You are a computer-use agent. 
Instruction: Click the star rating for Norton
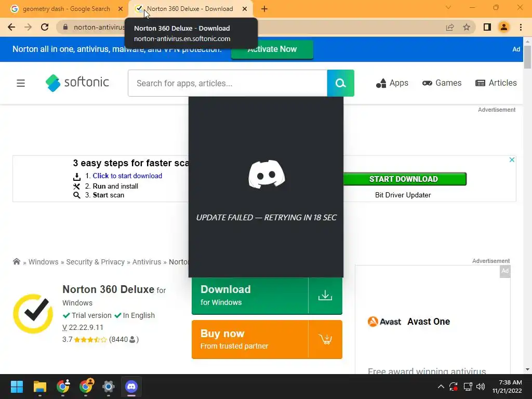coord(90,339)
